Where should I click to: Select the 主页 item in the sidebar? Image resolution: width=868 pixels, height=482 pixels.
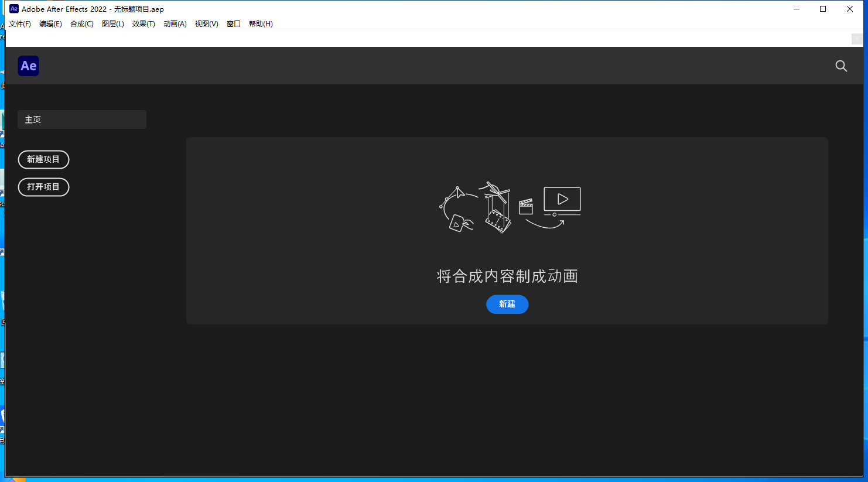[x=81, y=119]
